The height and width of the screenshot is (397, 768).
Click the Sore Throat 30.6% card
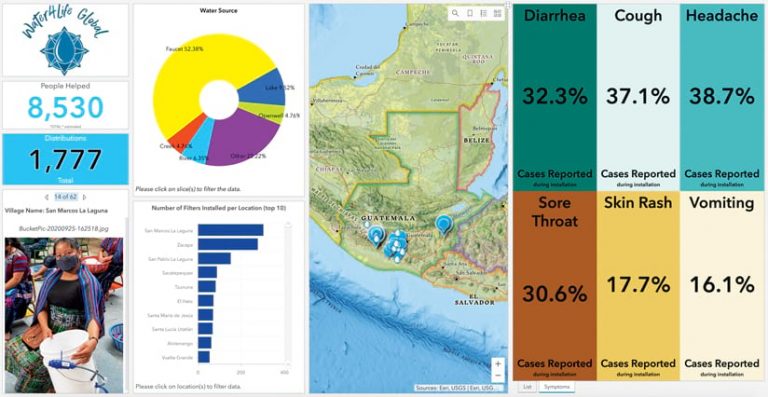pyautogui.click(x=554, y=286)
